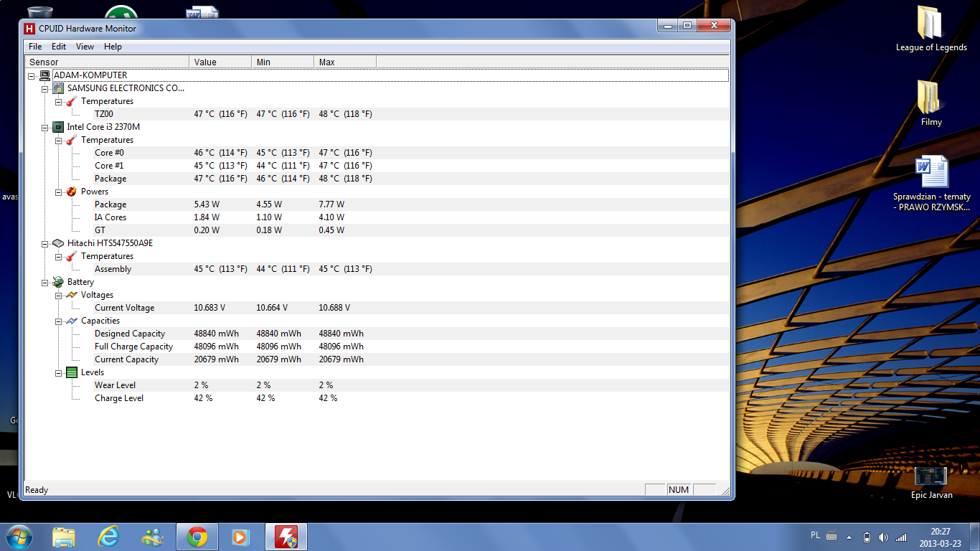Collapse Temperatures under Intel Core i3

tap(59, 140)
